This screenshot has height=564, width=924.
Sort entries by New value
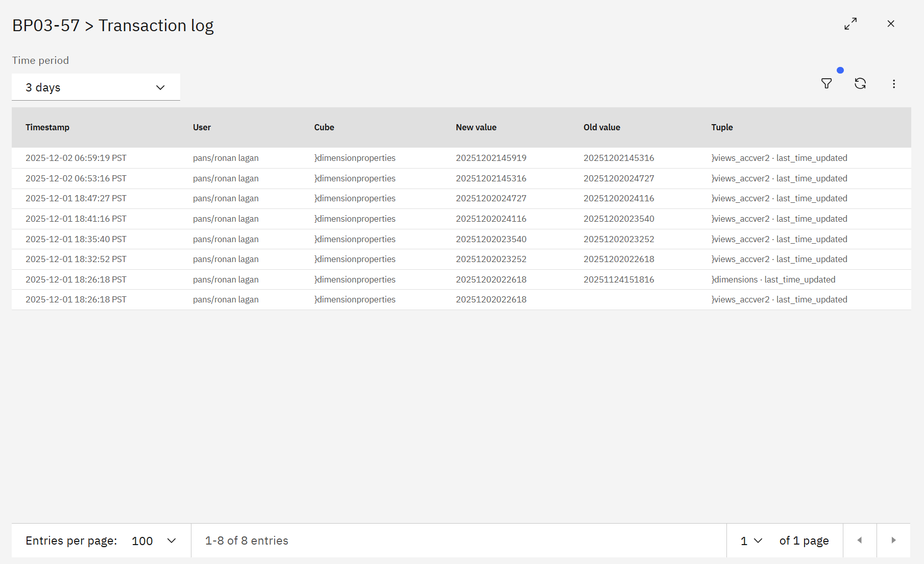476,127
